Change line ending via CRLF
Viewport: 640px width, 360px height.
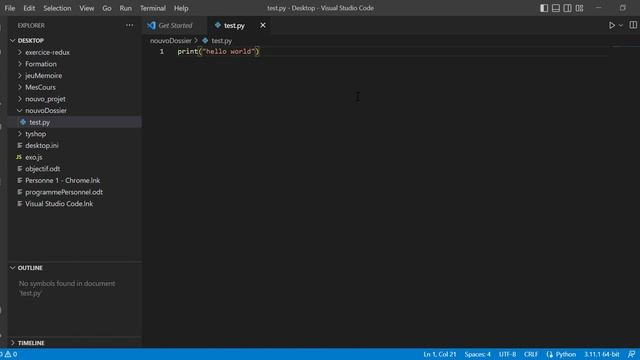click(x=531, y=354)
